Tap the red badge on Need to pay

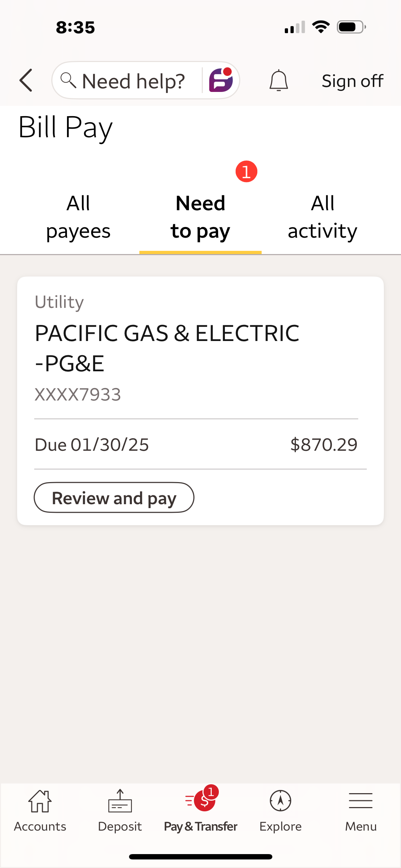[x=246, y=171]
